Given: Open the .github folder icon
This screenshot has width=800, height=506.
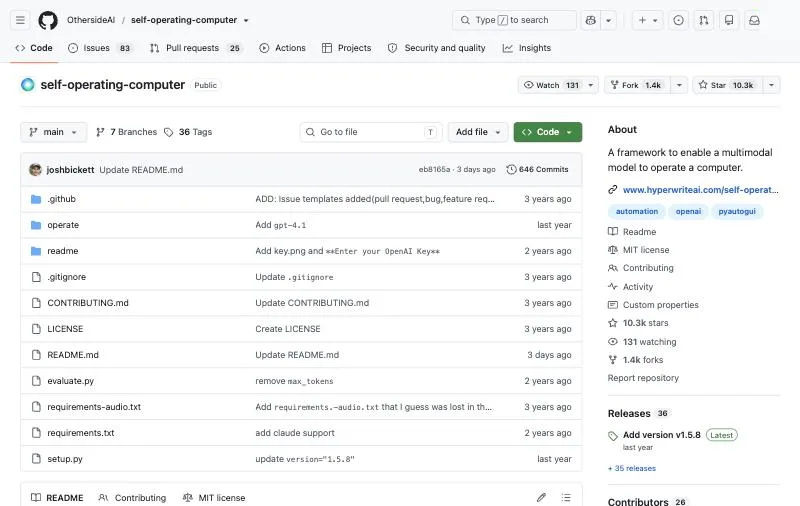Looking at the screenshot, I should [x=36, y=199].
